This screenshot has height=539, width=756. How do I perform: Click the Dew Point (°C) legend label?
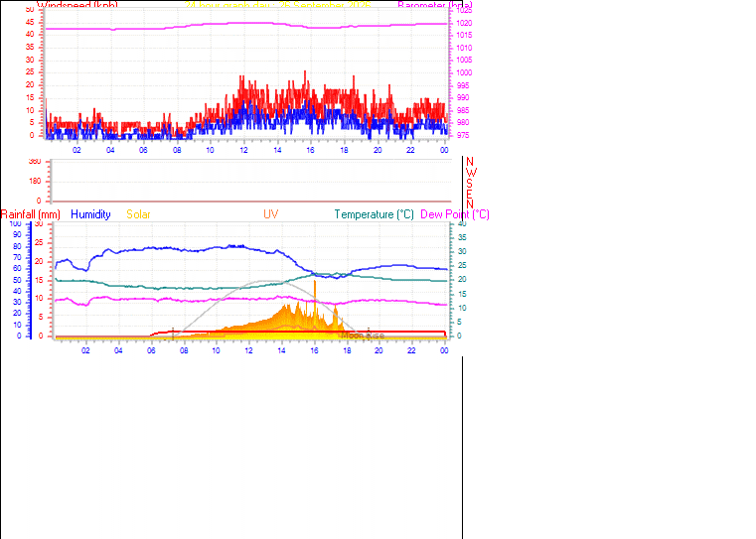pos(455,214)
